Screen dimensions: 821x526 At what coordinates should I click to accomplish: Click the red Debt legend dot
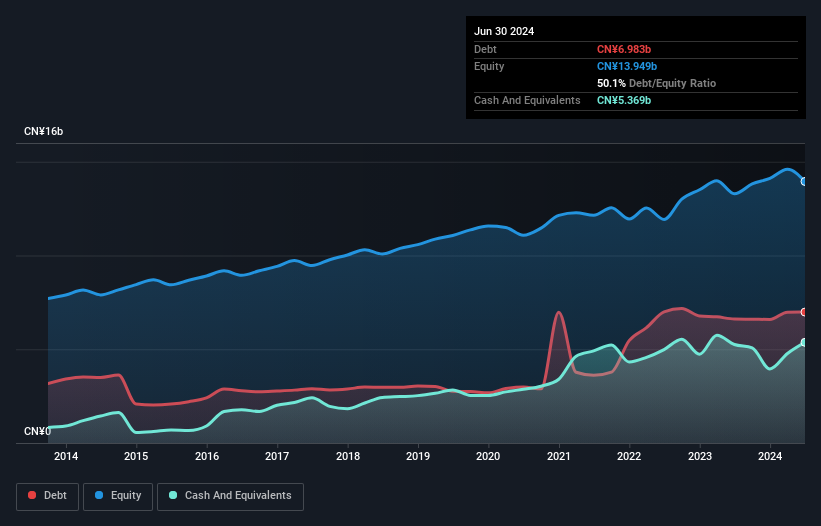[32, 495]
